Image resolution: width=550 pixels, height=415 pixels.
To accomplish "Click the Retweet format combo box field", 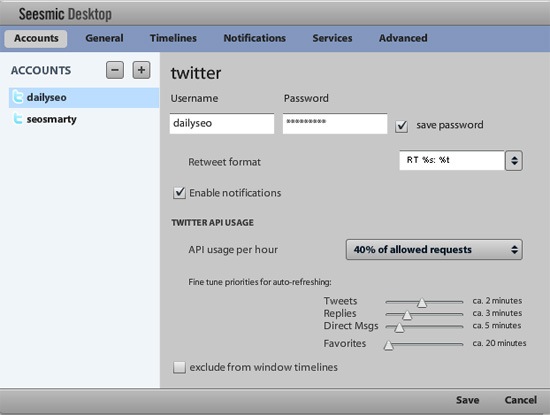I will pos(452,160).
